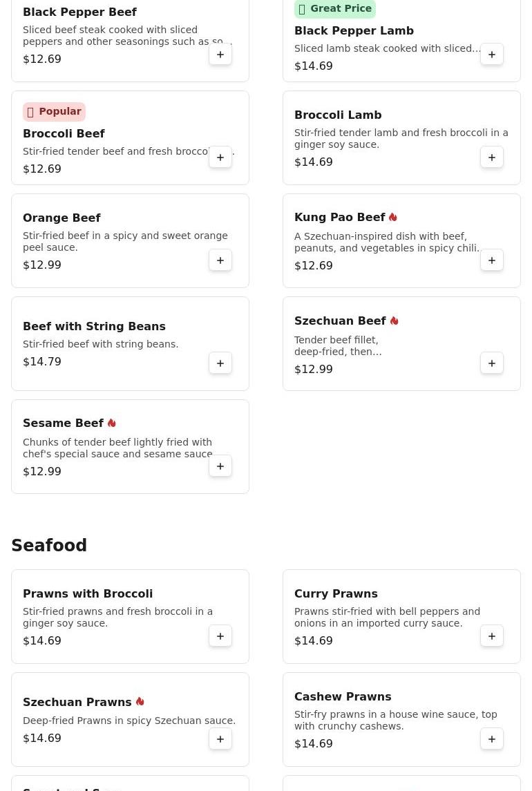Select the Seafood section heading

pyautogui.click(x=49, y=545)
